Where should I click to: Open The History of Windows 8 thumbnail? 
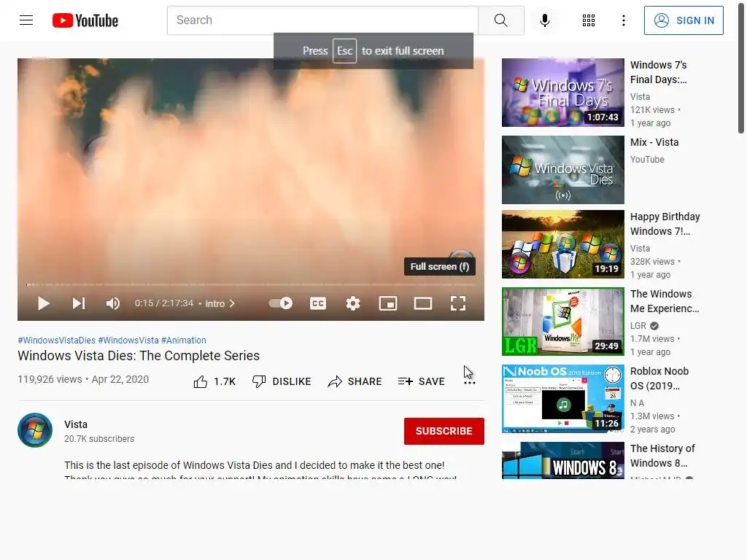click(562, 461)
